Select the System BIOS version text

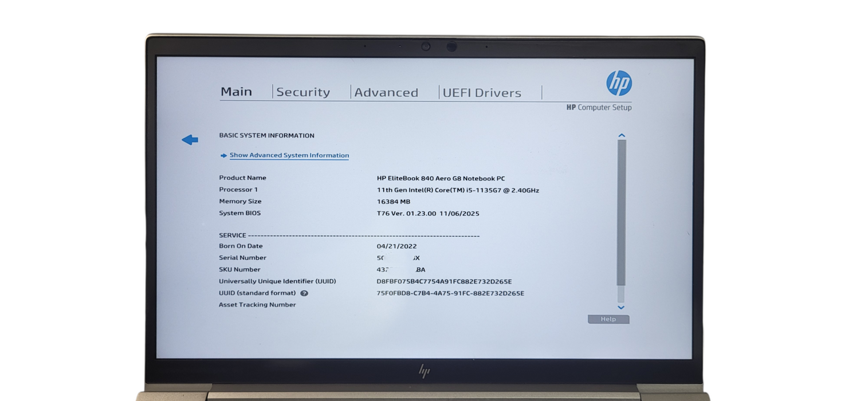click(x=428, y=213)
